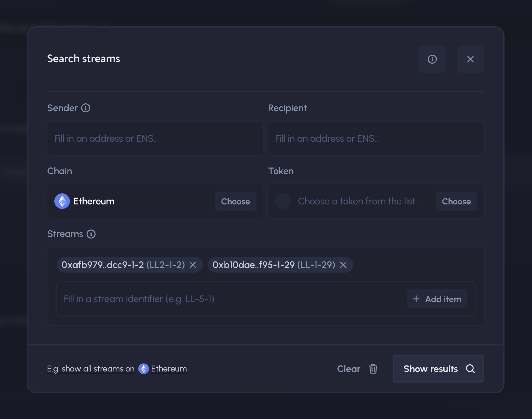The image size is (532, 419).
Task: Focus the stream identifier input field
Action: 230,299
